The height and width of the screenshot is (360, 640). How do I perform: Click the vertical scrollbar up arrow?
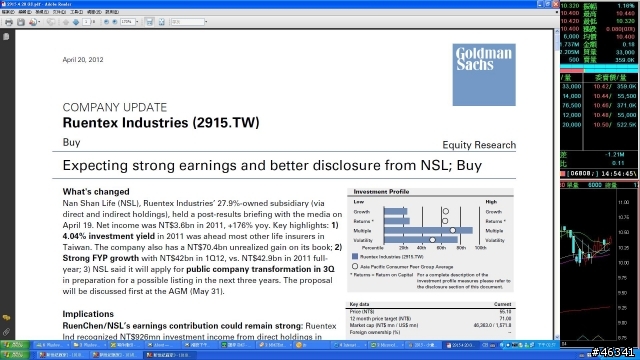[x=557, y=31]
